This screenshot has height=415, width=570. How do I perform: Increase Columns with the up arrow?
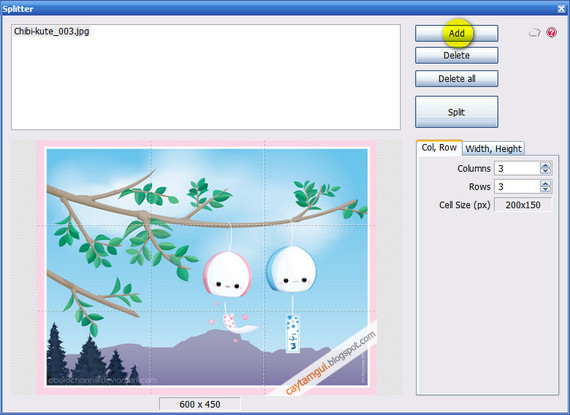545,165
